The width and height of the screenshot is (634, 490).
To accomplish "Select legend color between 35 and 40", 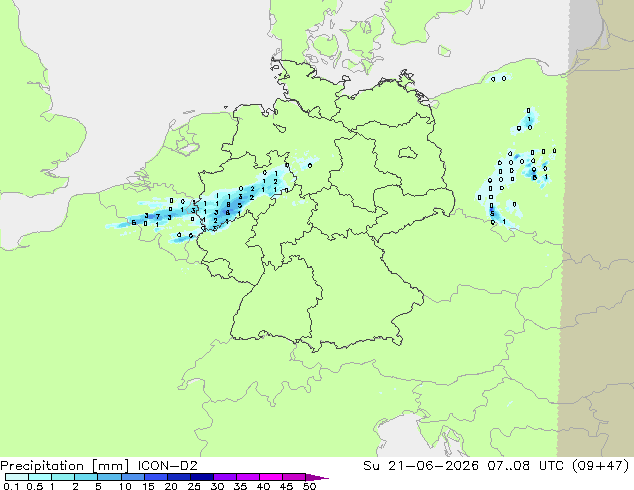I will [248, 477].
